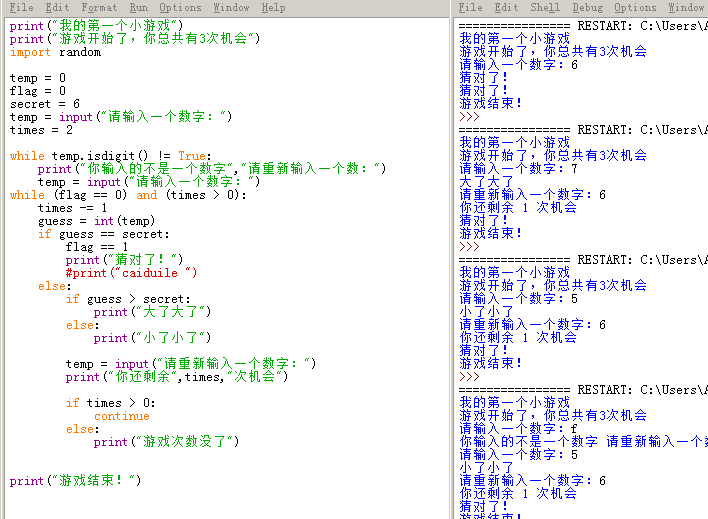Open the shell window's Options menu
This screenshot has width=708, height=519.
pyautogui.click(x=635, y=8)
